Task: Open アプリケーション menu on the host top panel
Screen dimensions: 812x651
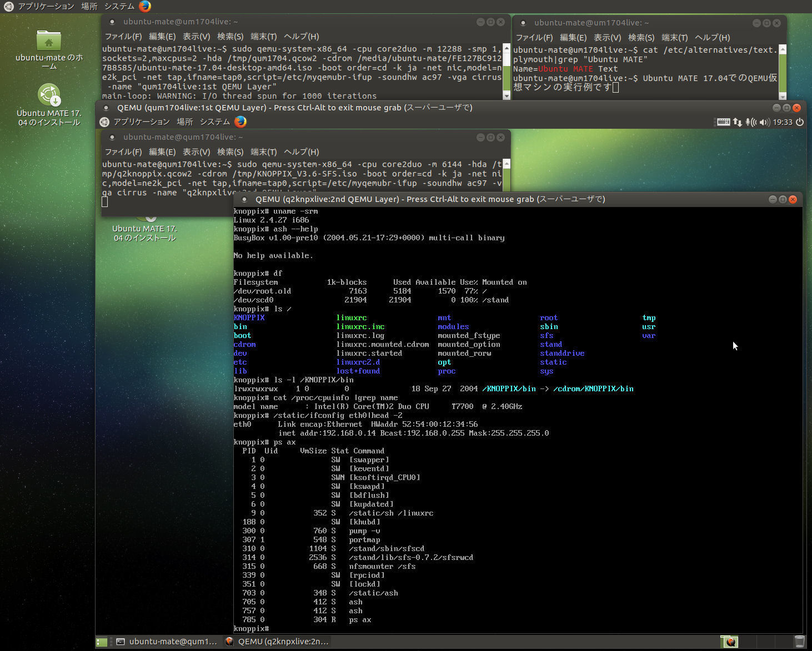Action: (x=46, y=6)
